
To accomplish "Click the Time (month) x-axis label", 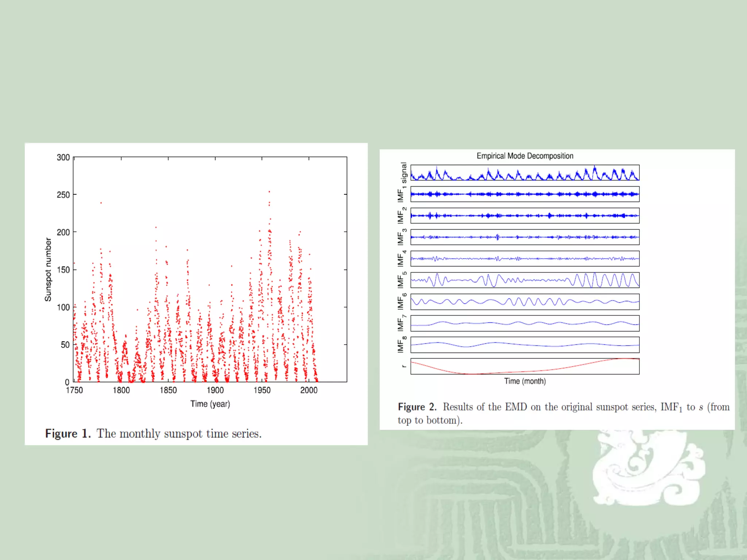I will (525, 381).
